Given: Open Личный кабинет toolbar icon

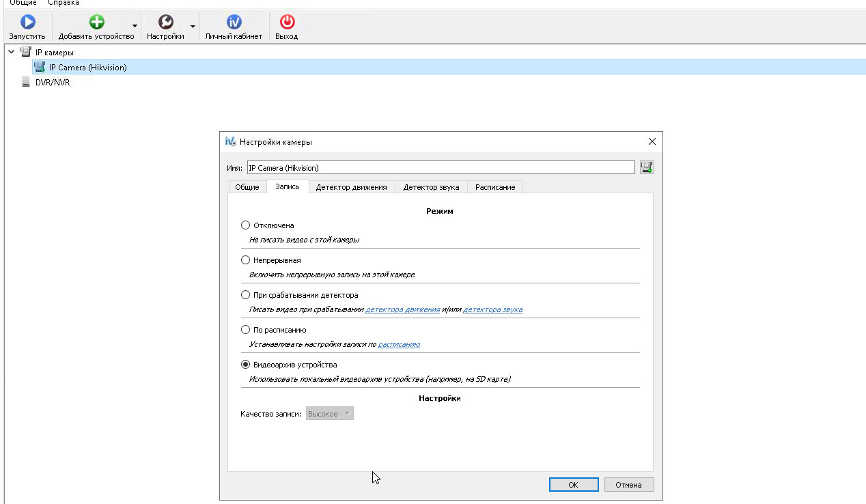Looking at the screenshot, I should [x=234, y=23].
